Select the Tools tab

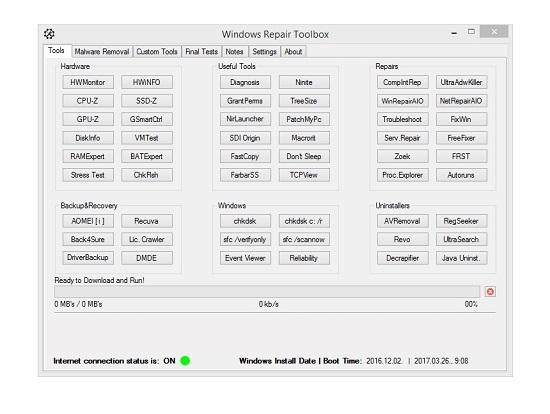56,51
